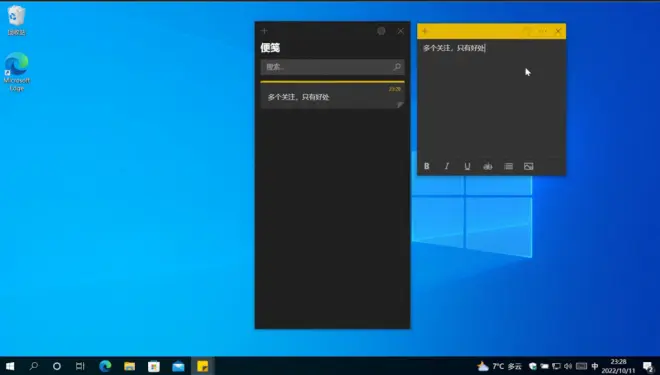Close the 便笺 notes list window
This screenshot has width=660, height=375.
pos(400,31)
